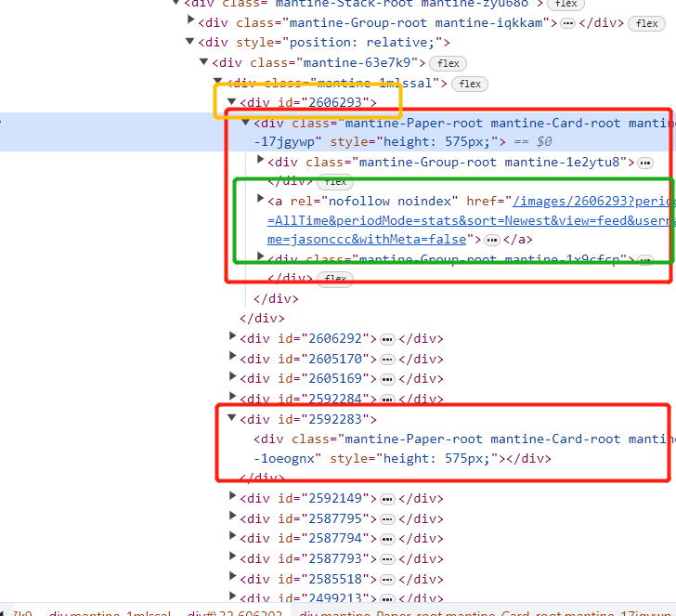This screenshot has width=676, height=616.
Task: Expand the anchor rel nofollow noindex element
Action: pyautogui.click(x=260, y=199)
